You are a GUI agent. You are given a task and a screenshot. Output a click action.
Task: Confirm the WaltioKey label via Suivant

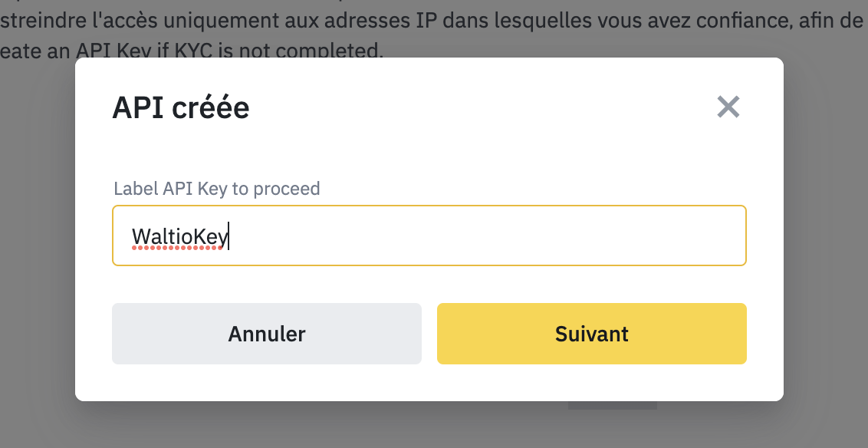[591, 334]
